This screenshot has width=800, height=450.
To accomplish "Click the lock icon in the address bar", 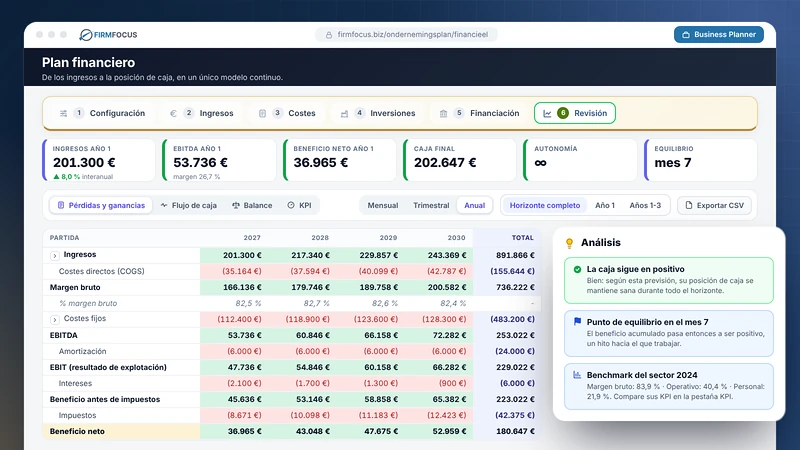I will tap(329, 35).
